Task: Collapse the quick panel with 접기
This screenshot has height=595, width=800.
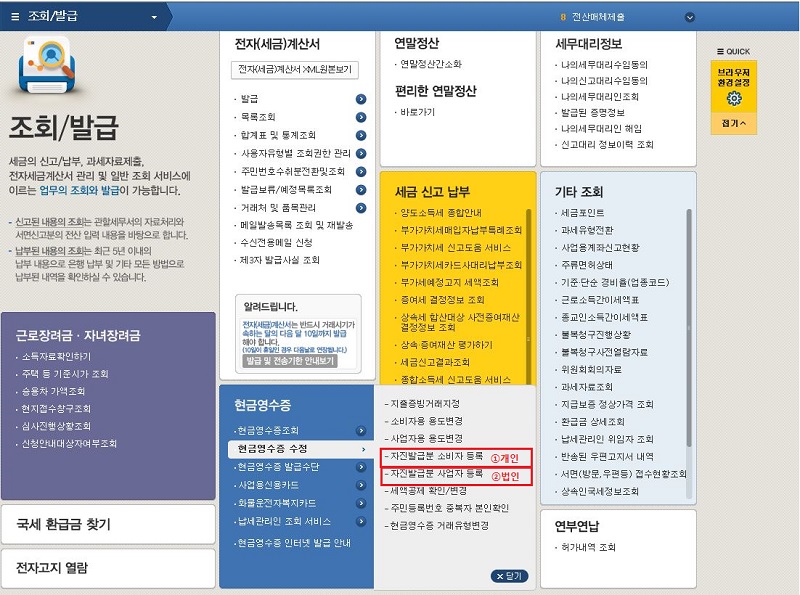Action: pyautogui.click(x=734, y=123)
